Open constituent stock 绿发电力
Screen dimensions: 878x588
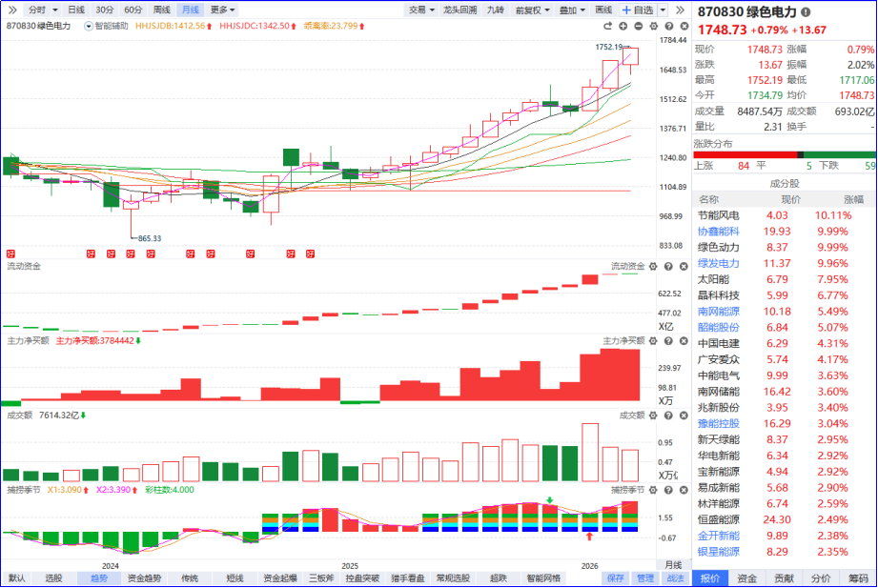[x=719, y=263]
